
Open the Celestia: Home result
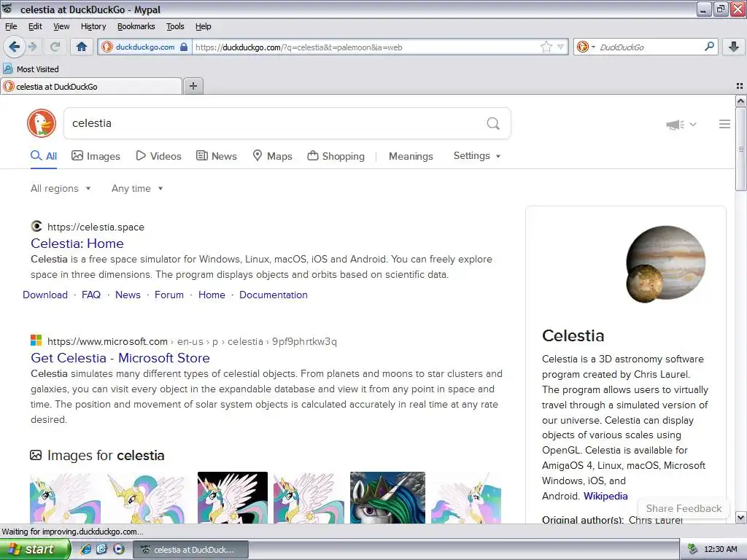(x=77, y=244)
